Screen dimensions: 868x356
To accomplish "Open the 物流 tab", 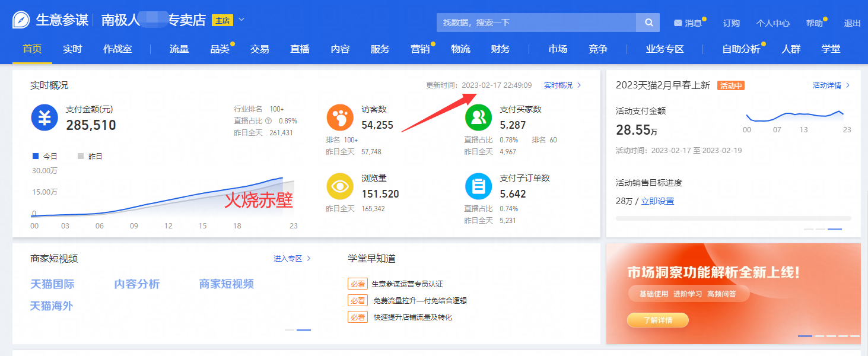I will click(460, 49).
